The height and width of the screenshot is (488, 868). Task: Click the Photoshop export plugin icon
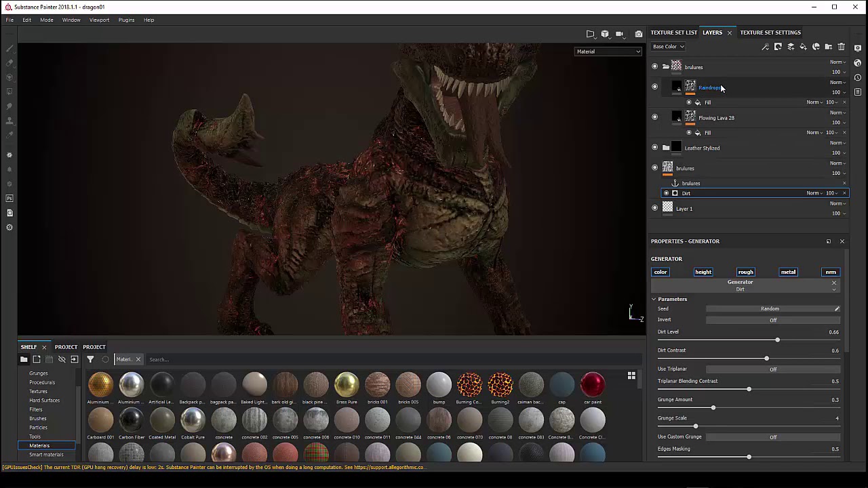tap(9, 199)
